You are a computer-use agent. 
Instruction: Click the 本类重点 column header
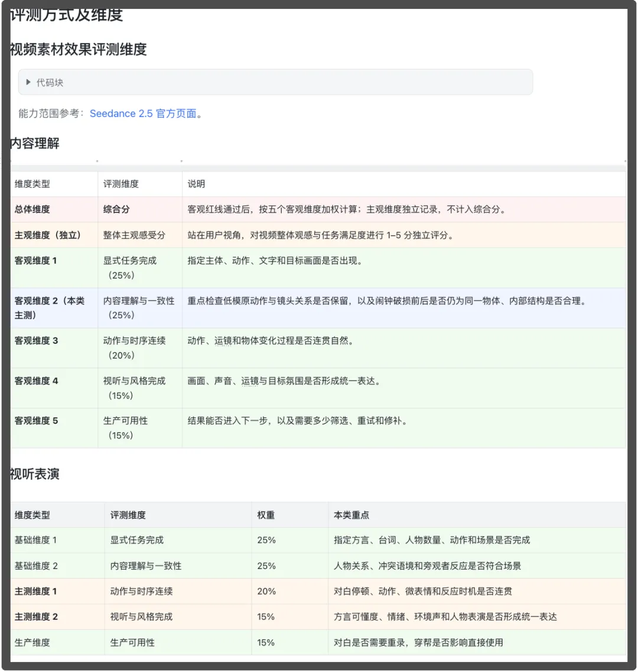point(477,515)
